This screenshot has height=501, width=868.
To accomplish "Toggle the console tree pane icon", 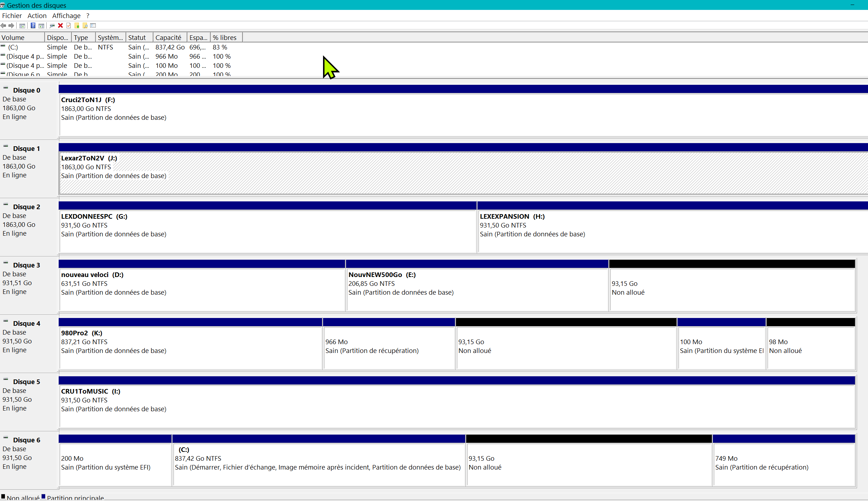I will coord(22,25).
